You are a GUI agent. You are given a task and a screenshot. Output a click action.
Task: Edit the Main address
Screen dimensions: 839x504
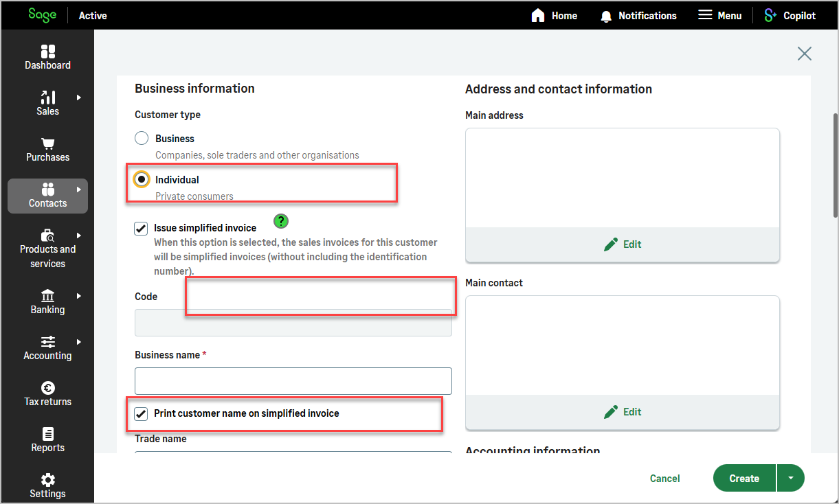click(623, 244)
